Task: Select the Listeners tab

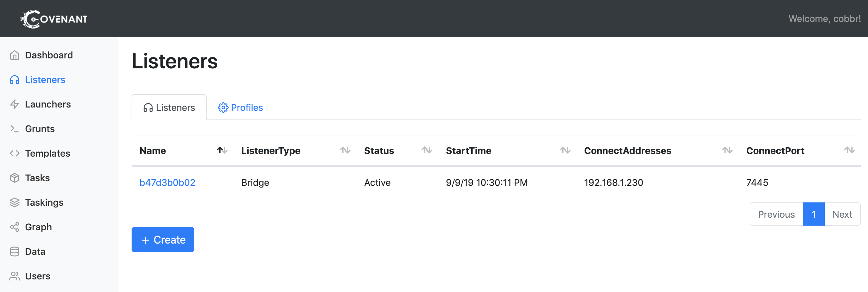Action: pos(169,108)
